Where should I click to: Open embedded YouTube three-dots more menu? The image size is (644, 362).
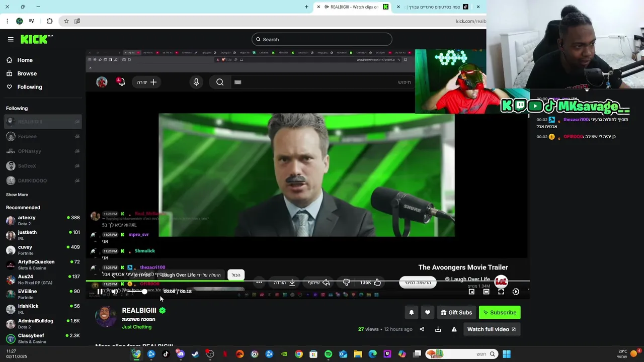259,283
